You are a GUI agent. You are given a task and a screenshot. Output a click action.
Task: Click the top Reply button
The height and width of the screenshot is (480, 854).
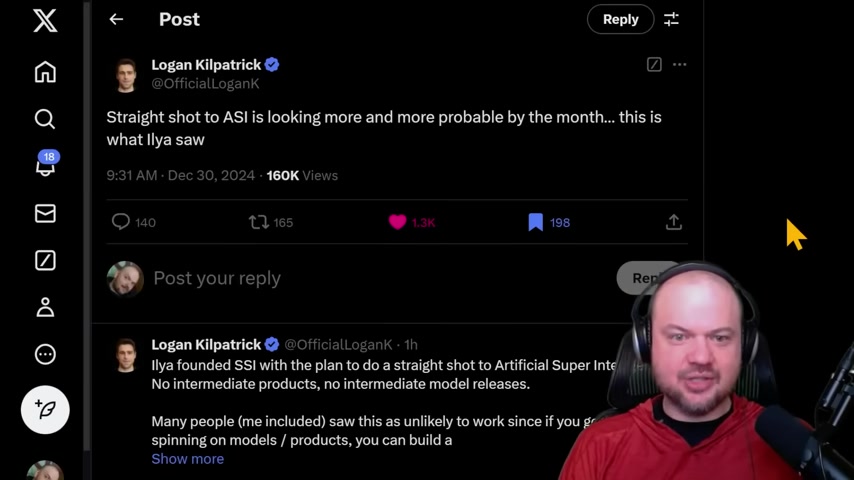pyautogui.click(x=620, y=20)
